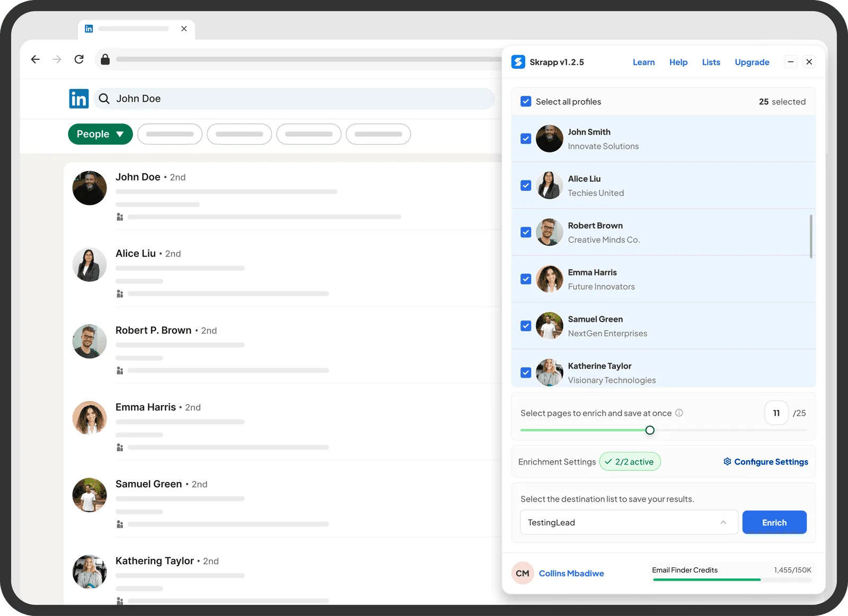
Task: Click mutual connections icon under Samuel Green
Action: click(x=120, y=524)
